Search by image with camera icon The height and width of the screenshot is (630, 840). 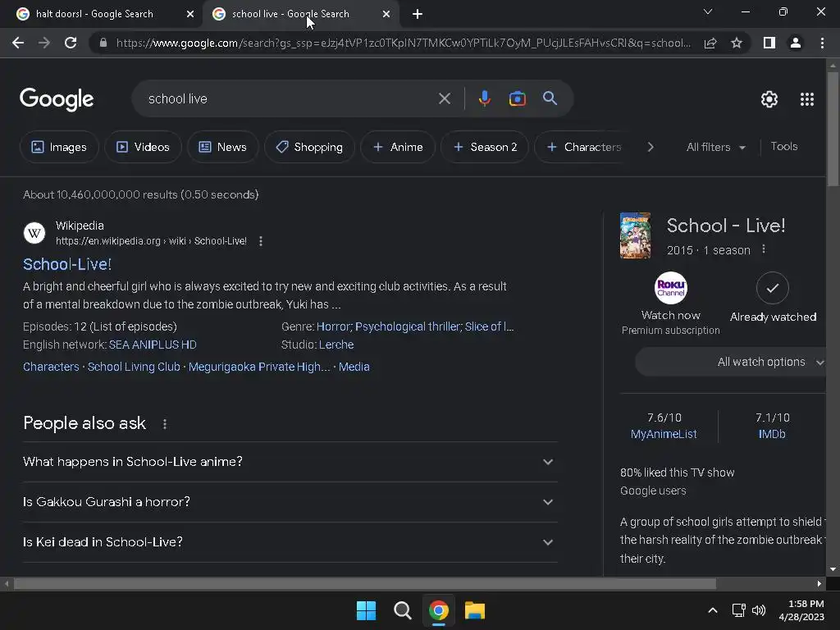click(x=517, y=98)
